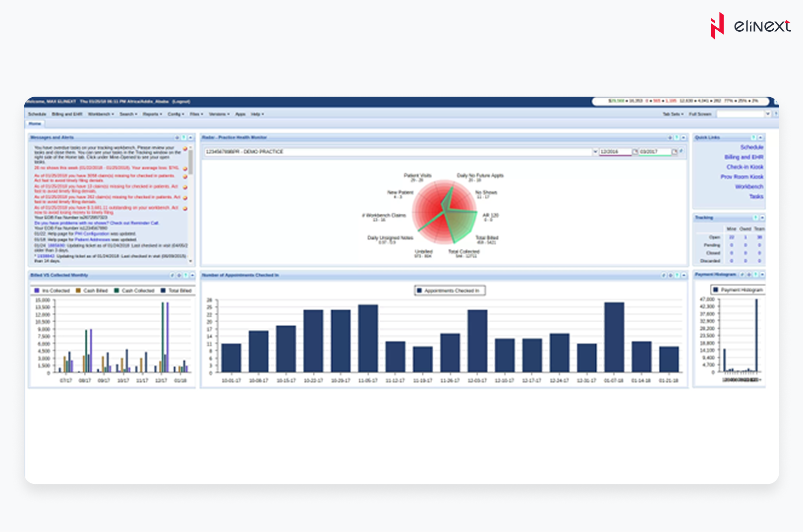The width and height of the screenshot is (803, 532).
Task: Click the first alert's orange flag icon
Action: pos(185,149)
